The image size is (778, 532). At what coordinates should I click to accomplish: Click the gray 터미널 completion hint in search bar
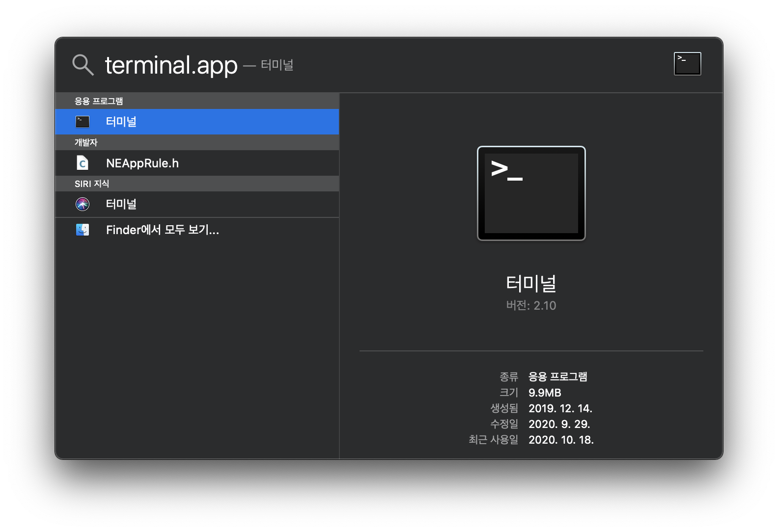coord(277,65)
